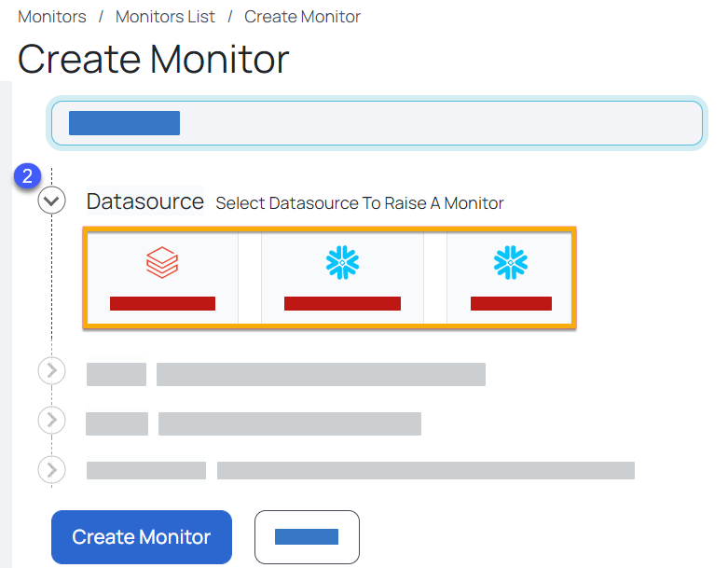Screen dimensions: 728x568
Task: Select the rightmost Snowflake datasource icon
Action: [x=511, y=262]
